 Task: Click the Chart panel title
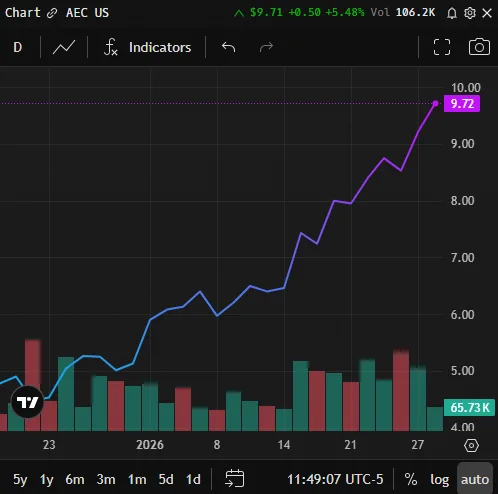[x=23, y=13]
